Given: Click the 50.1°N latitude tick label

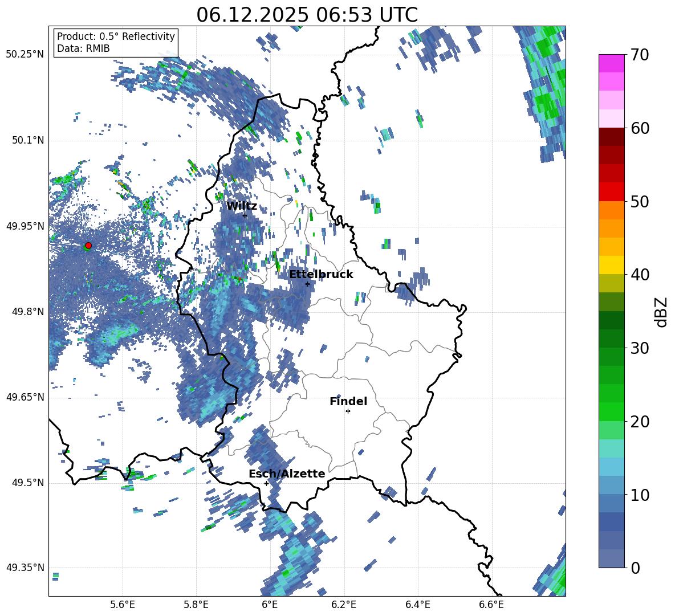Looking at the screenshot, I should point(28,141).
